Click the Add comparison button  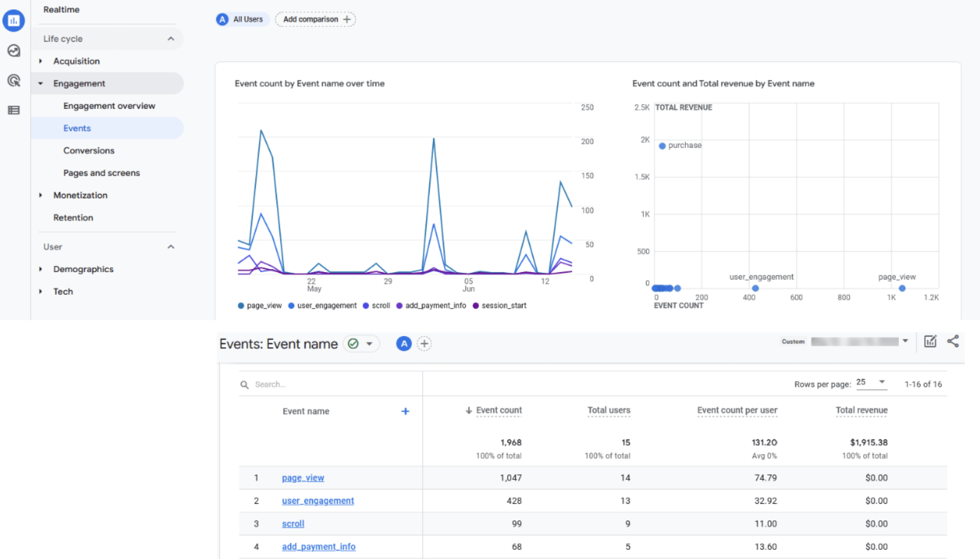[x=316, y=20]
